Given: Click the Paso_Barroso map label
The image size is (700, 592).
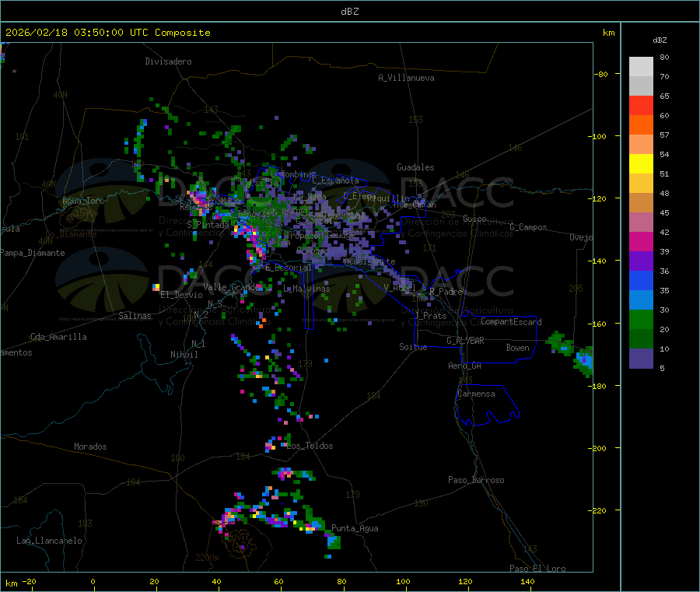Looking at the screenshot, I should point(476,480).
